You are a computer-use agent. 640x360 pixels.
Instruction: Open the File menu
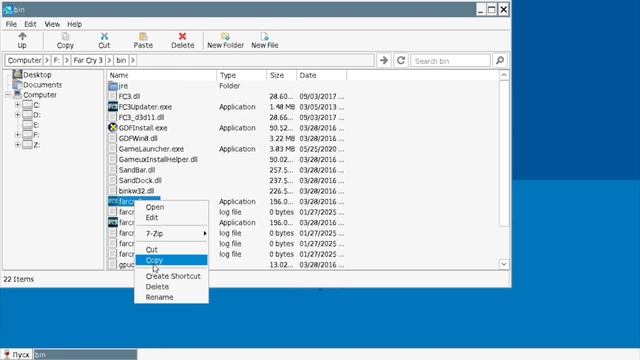coord(11,24)
